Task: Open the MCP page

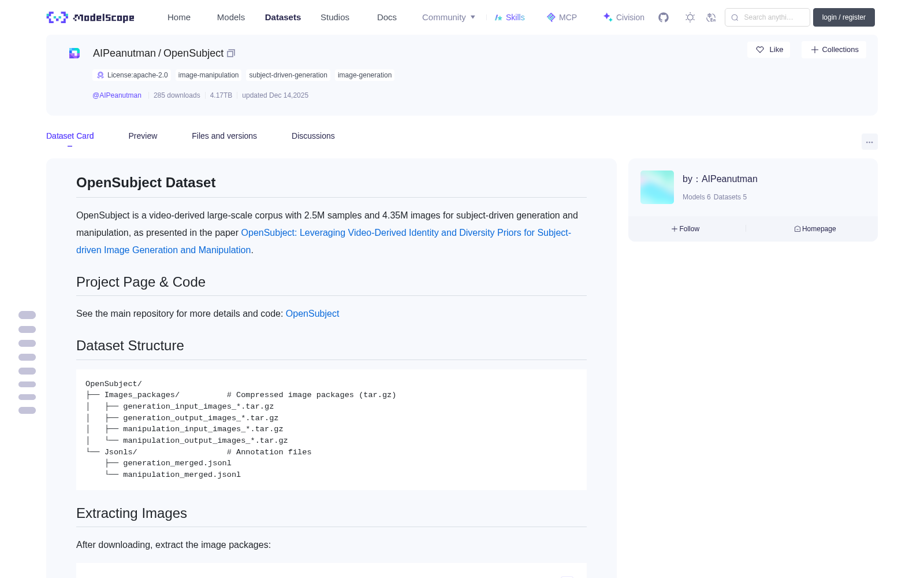Action: pyautogui.click(x=561, y=17)
